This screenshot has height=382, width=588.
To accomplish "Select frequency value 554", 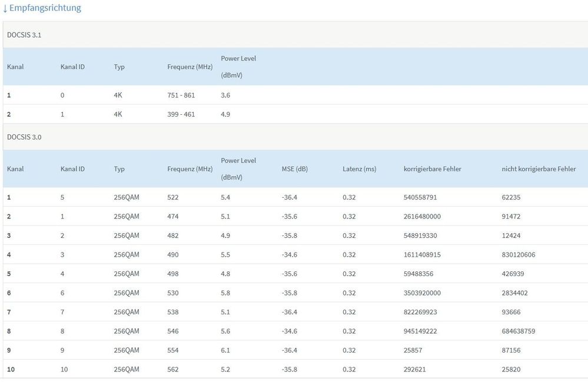I will coord(173,350).
